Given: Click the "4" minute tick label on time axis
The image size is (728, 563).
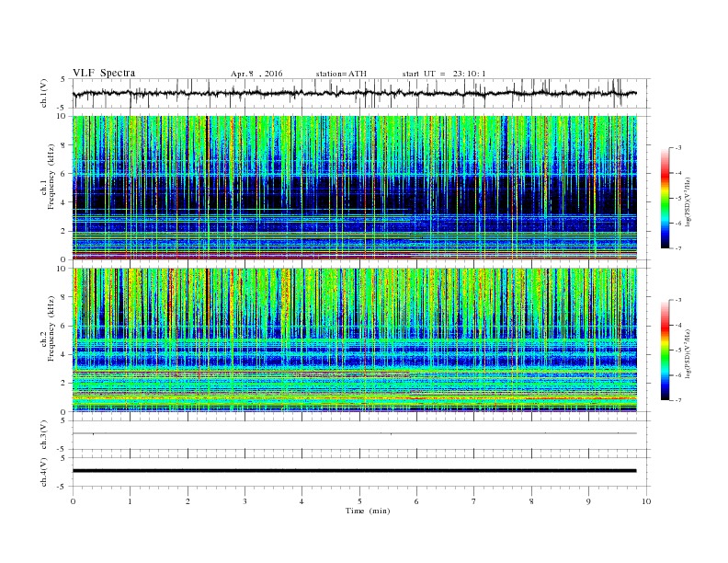Looking at the screenshot, I should coord(301,501).
